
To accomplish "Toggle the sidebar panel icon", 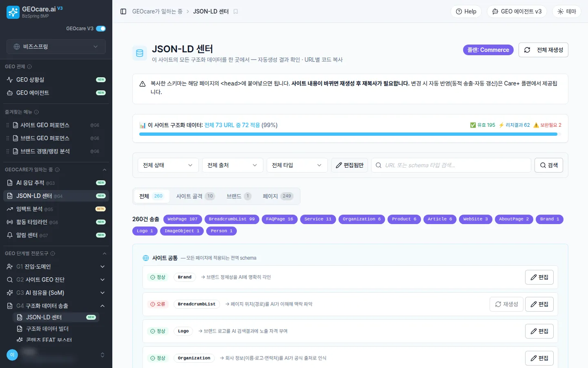I will point(123,11).
